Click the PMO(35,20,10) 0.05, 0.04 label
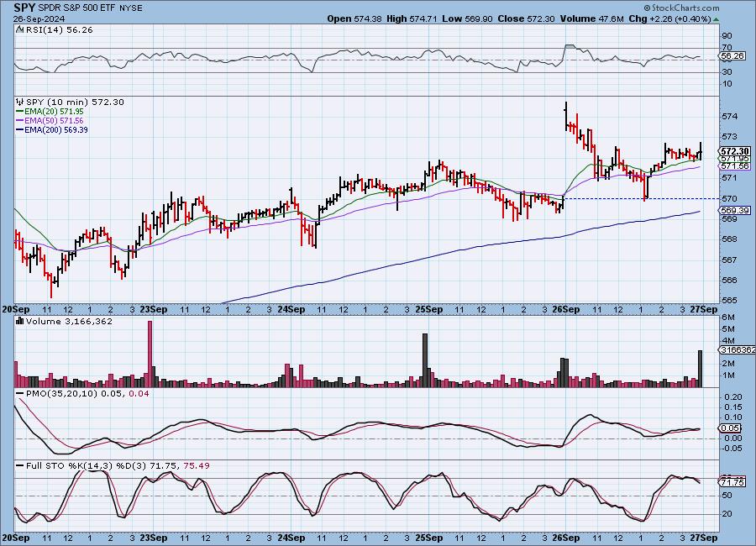The width and height of the screenshot is (756, 546). pyautogui.click(x=87, y=394)
